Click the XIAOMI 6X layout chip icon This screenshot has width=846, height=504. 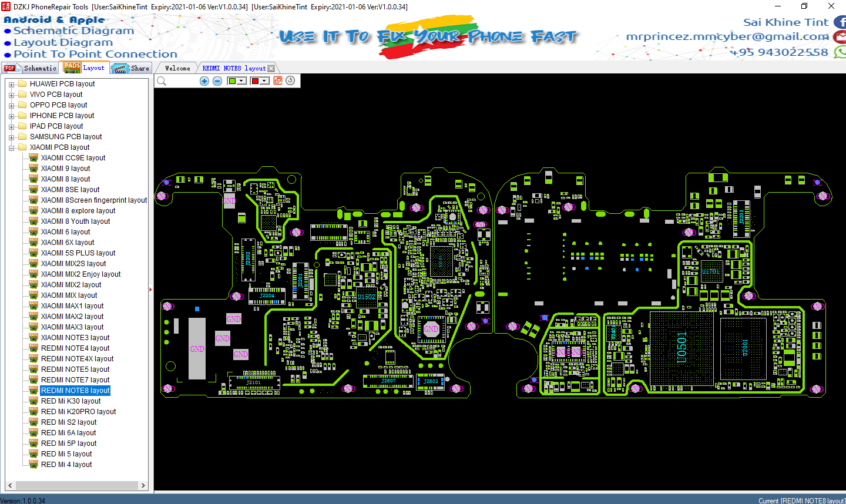point(33,243)
